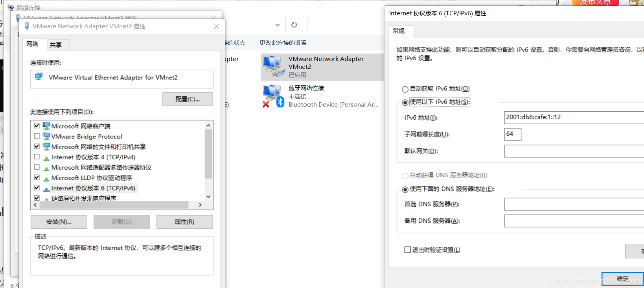The height and width of the screenshot is (288, 644).
Task: Uncheck Internet 协议版本 6 (TCP/IPv6) checkbox
Action: 37,188
